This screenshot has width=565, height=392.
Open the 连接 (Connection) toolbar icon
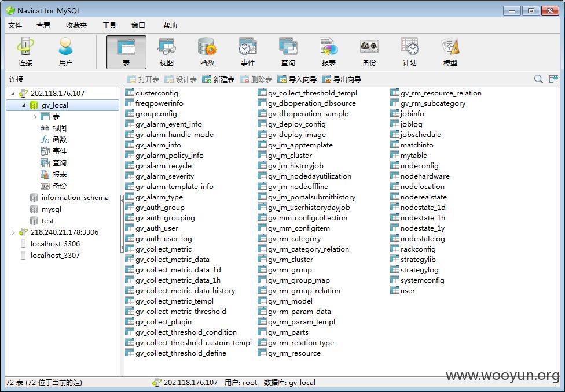pos(25,52)
